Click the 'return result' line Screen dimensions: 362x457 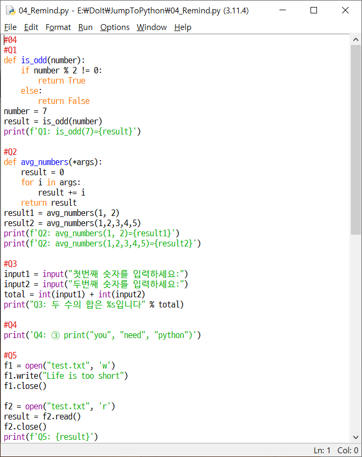[49, 203]
